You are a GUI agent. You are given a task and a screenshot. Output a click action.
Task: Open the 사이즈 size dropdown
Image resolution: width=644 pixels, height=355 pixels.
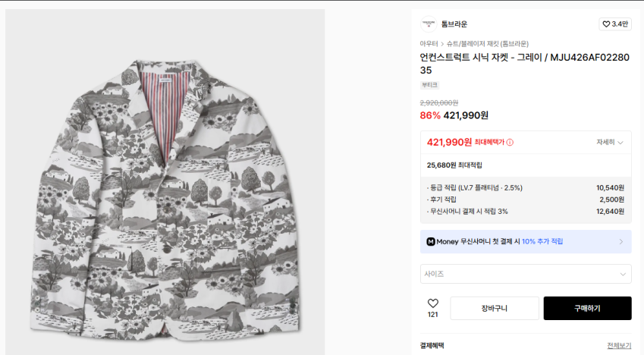(525, 274)
